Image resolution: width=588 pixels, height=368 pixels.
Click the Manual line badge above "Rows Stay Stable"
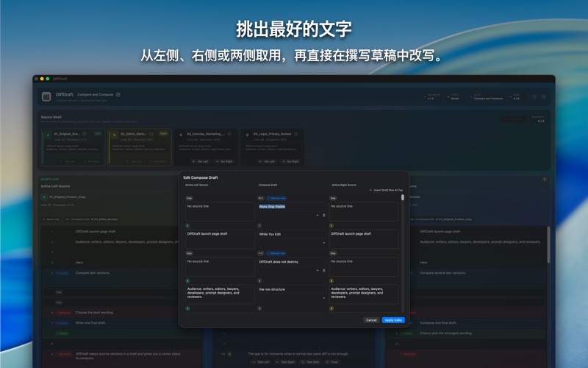pos(276,198)
